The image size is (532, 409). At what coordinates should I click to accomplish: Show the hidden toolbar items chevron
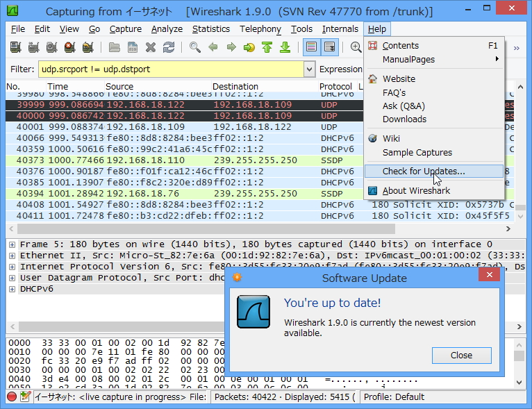pyautogui.click(x=517, y=48)
